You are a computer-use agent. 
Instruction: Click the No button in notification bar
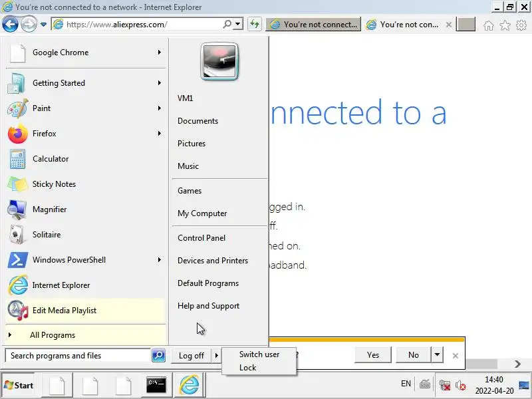click(413, 355)
